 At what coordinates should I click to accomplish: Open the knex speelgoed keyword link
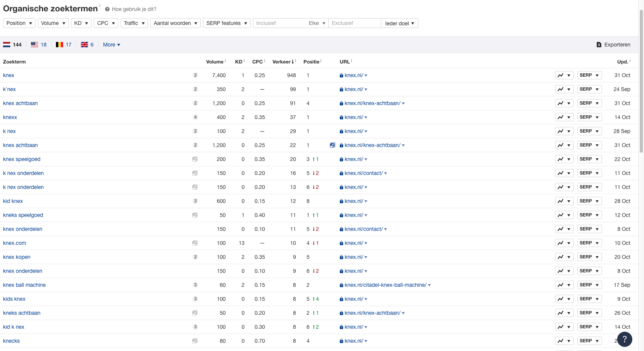[22, 159]
